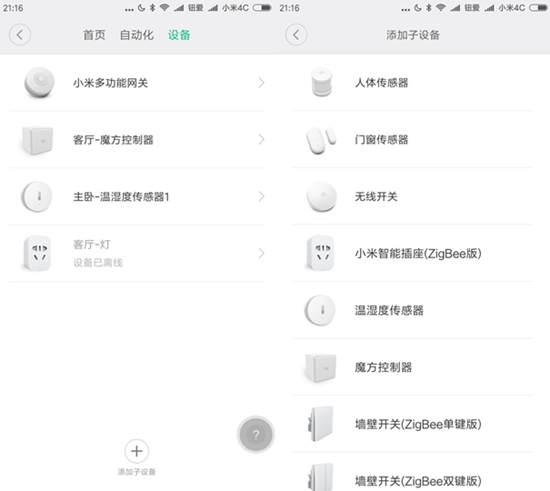Screen dimensions: 550x491
Task: Select 墙壁开关(ZigBee双键版)
Action: [413, 472]
